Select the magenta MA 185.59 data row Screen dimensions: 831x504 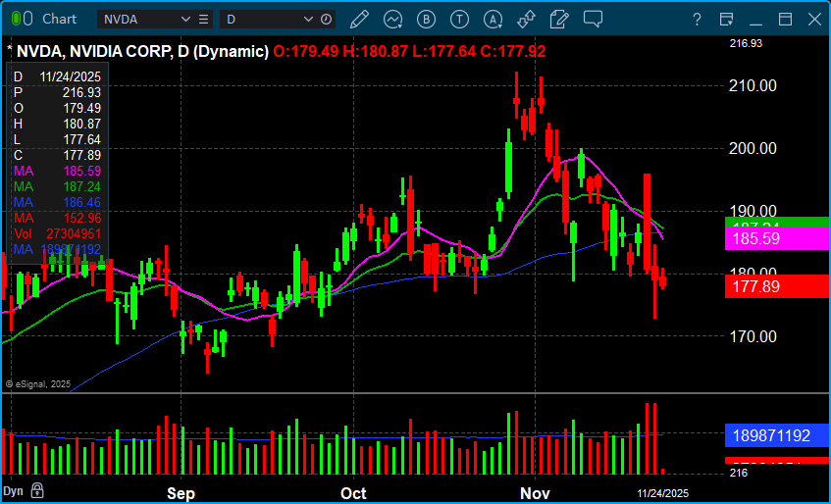point(57,171)
